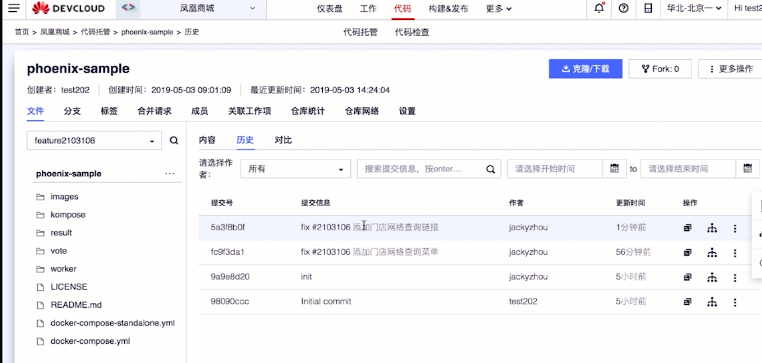Image resolution: width=762 pixels, height=363 pixels.
Task: Open the help question mark icon
Action: tap(623, 8)
